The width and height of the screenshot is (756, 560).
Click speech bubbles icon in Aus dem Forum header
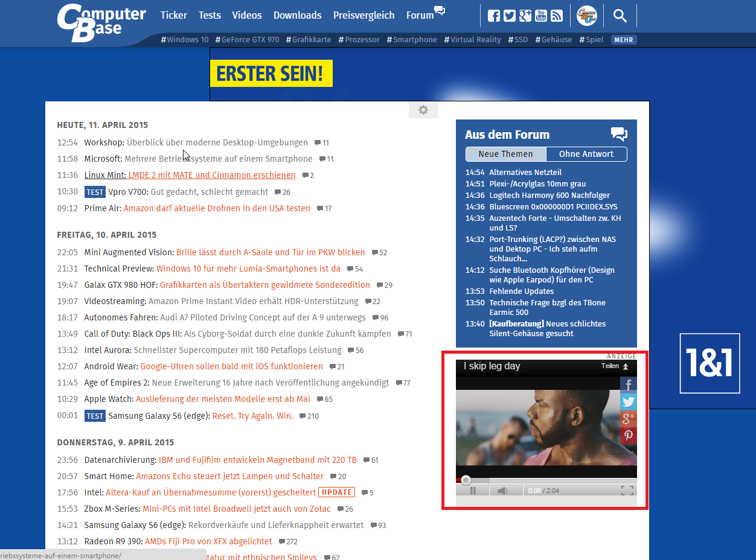619,134
